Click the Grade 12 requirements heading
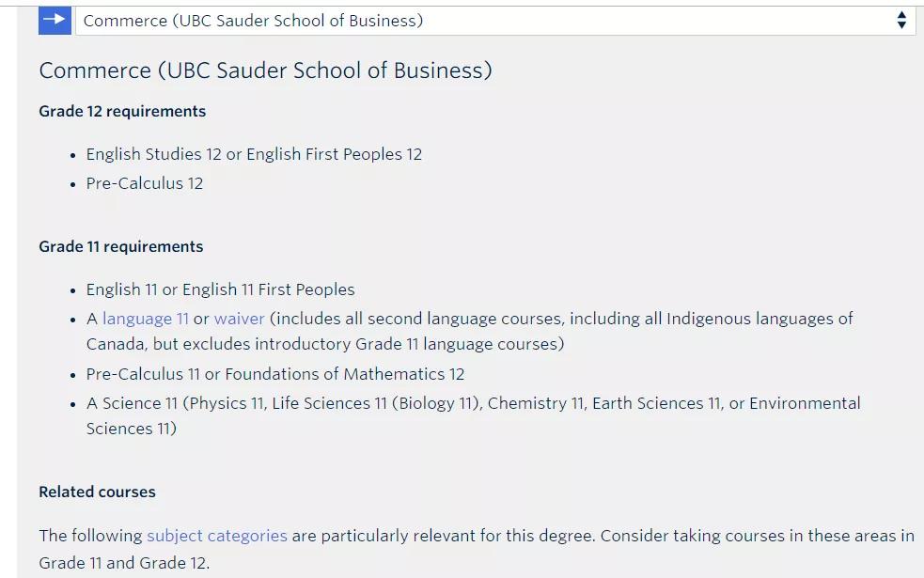This screenshot has height=578, width=924. (x=121, y=111)
